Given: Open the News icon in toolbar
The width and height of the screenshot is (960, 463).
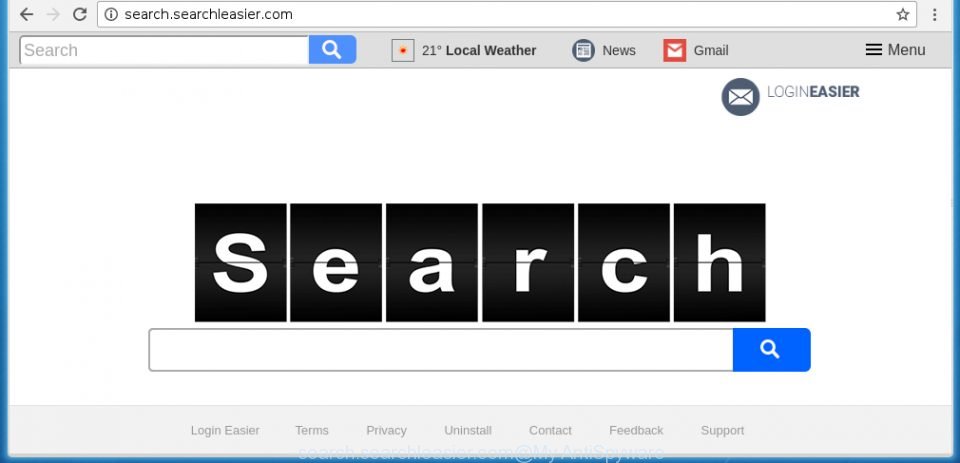Looking at the screenshot, I should pos(583,50).
